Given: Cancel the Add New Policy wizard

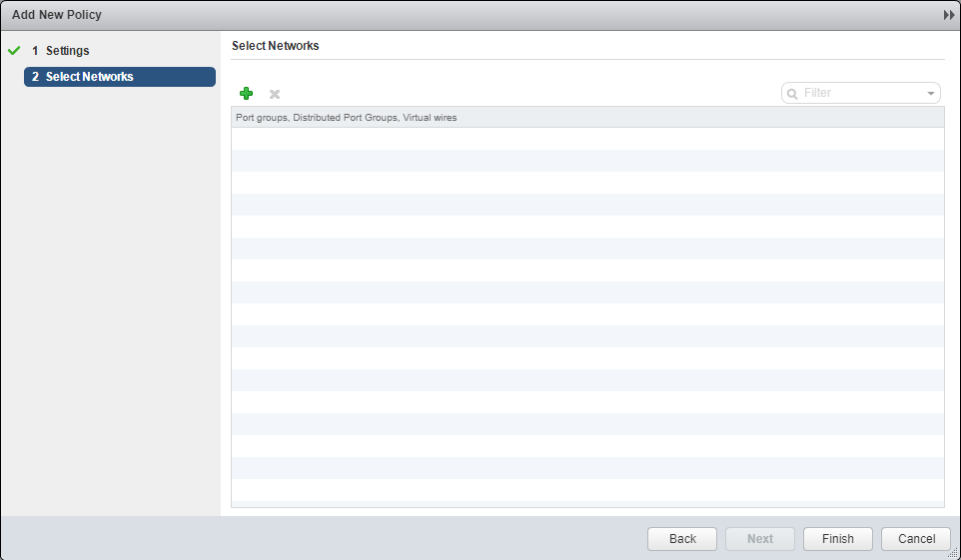Looking at the screenshot, I should pyautogui.click(x=916, y=539).
